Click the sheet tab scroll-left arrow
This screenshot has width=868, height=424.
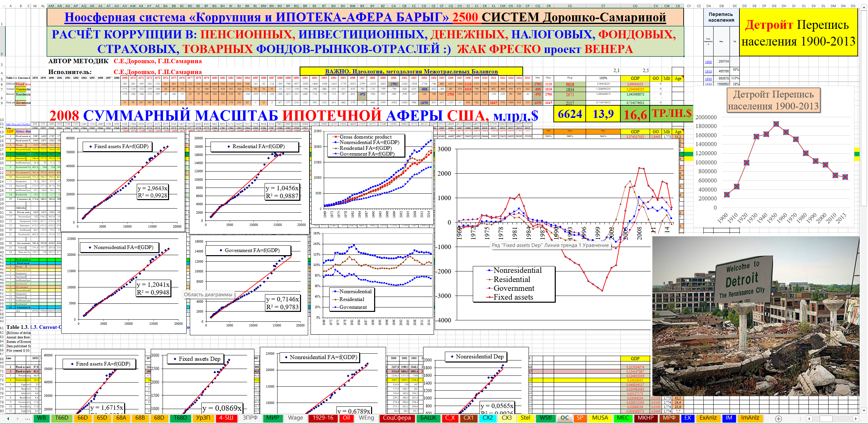(x=8, y=419)
